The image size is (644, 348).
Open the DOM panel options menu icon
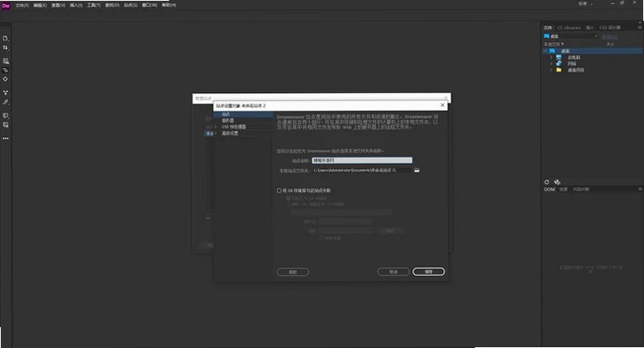pyautogui.click(x=640, y=189)
